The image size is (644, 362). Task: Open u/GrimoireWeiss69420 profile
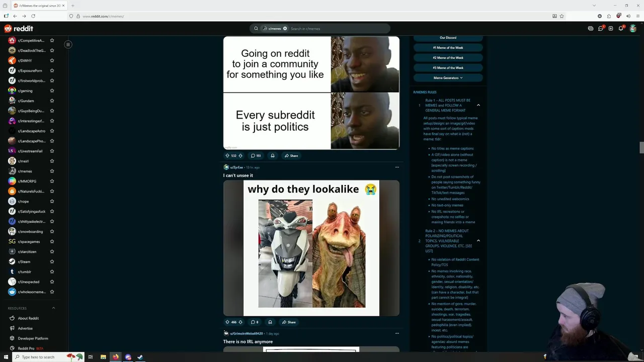pyautogui.click(x=246, y=333)
